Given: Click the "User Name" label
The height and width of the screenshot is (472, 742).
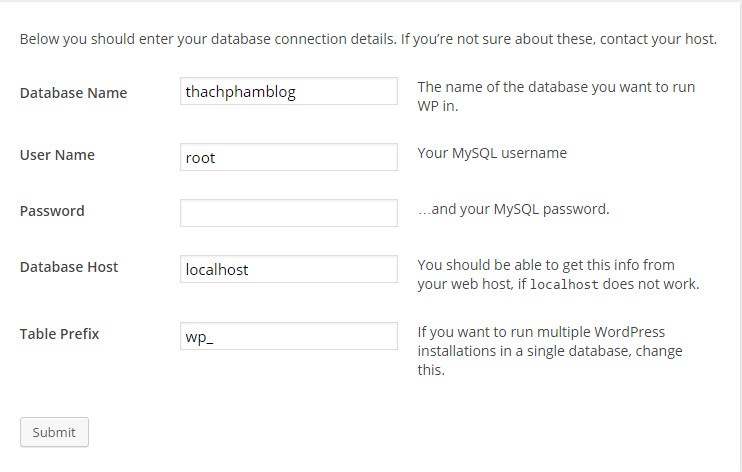Looking at the screenshot, I should pyautogui.click(x=57, y=155).
